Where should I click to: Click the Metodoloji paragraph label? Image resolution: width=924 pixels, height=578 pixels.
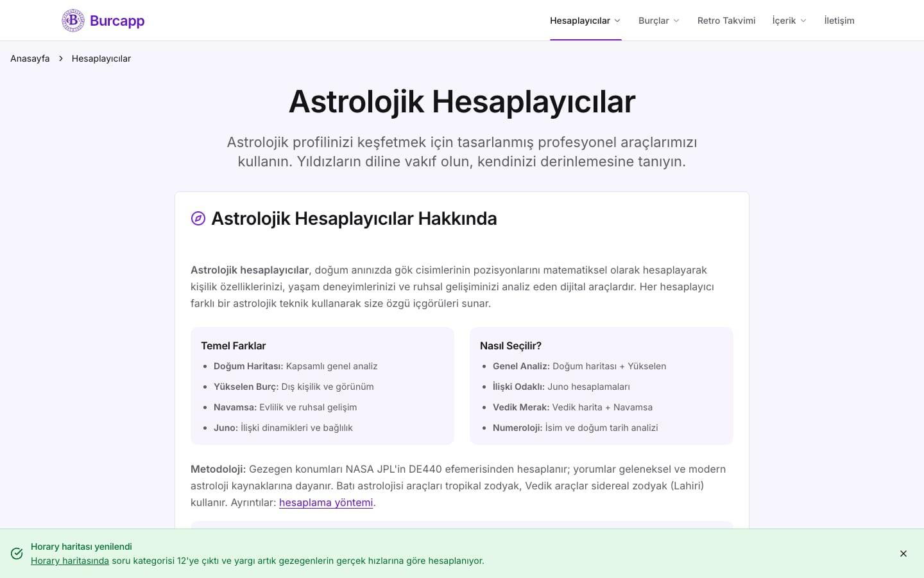[218, 469]
